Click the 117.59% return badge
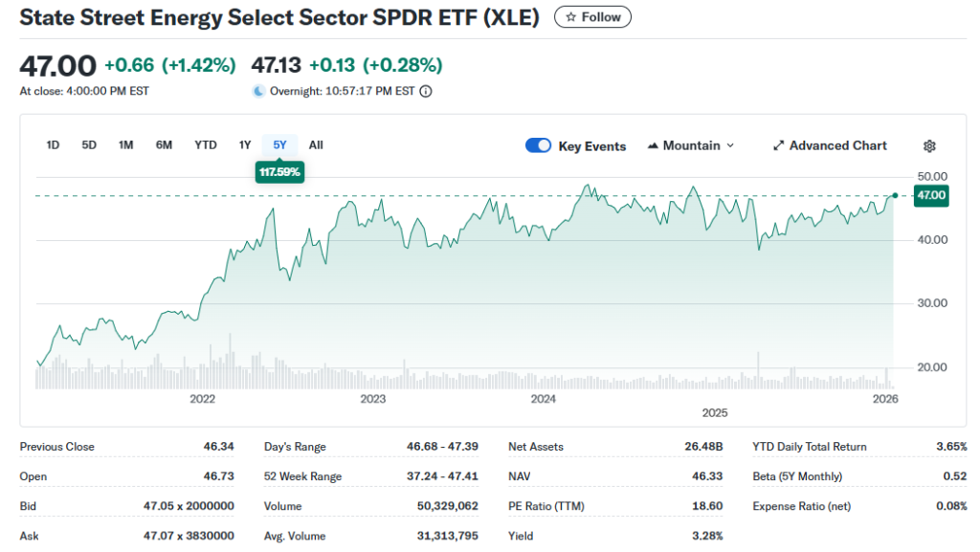The width and height of the screenshot is (980, 552). (x=279, y=171)
